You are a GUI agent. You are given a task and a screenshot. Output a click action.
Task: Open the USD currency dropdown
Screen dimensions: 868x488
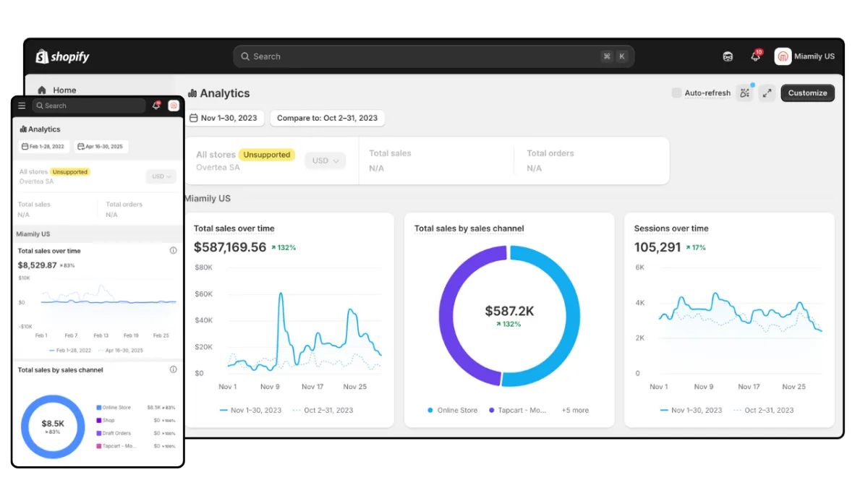click(325, 160)
